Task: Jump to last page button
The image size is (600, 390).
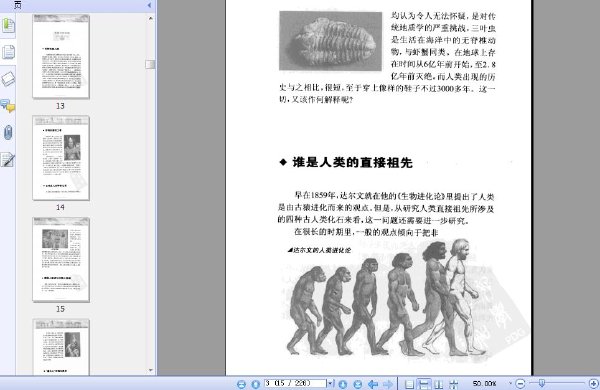Action: coord(357,384)
